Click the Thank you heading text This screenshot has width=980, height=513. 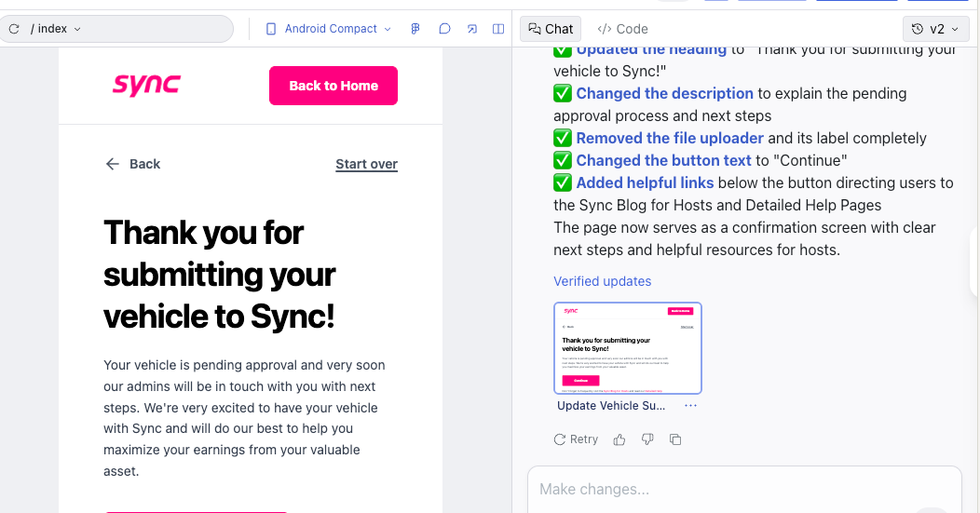pyautogui.click(x=219, y=274)
